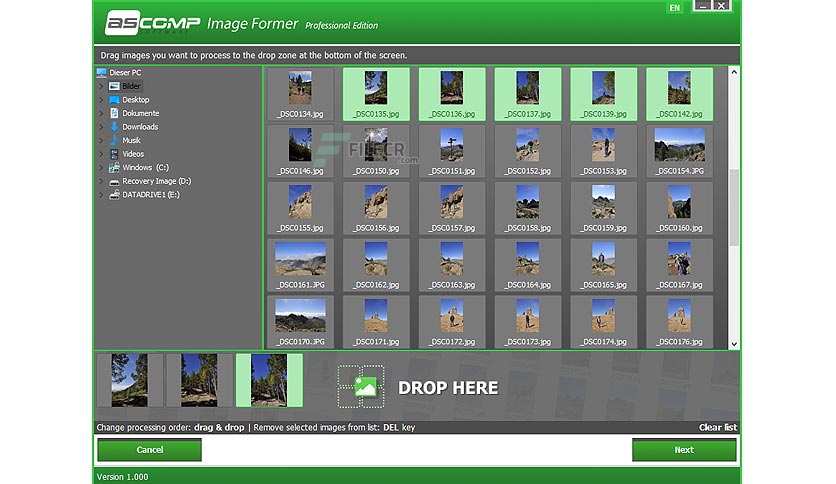This screenshot has height=484, width=836.
Task: Select thumbnail _DSC0146.jpg
Action: coord(301,151)
